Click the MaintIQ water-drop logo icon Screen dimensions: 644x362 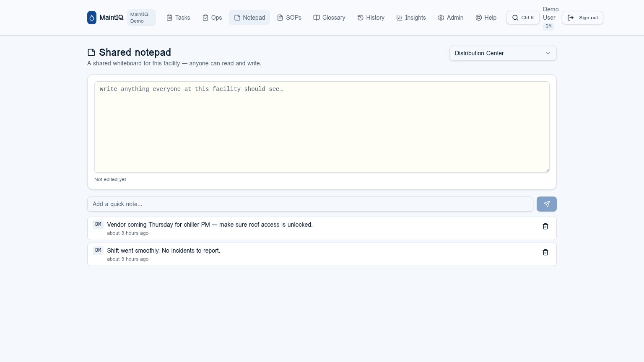[92, 18]
